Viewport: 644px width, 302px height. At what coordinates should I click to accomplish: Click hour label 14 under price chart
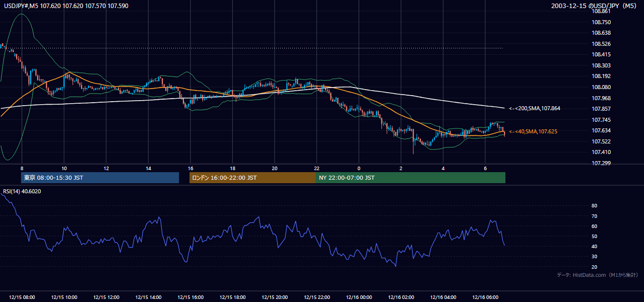tap(148, 168)
